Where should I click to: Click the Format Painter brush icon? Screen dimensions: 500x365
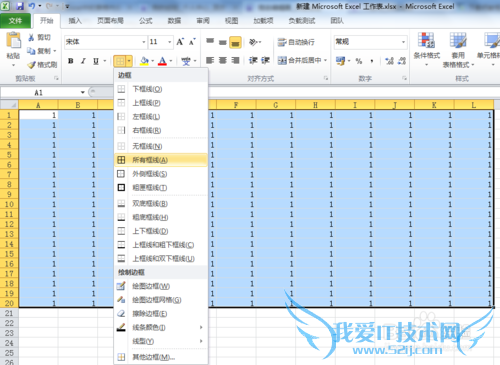pos(31,64)
